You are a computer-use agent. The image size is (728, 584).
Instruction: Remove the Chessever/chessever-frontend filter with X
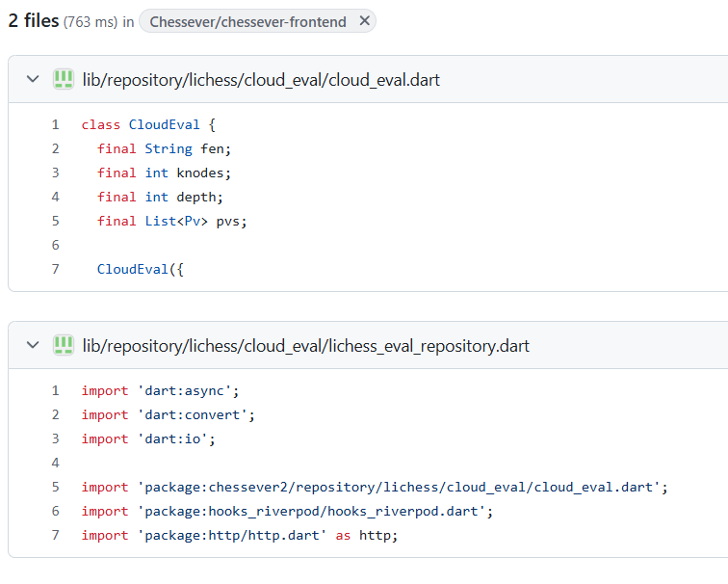click(x=364, y=21)
